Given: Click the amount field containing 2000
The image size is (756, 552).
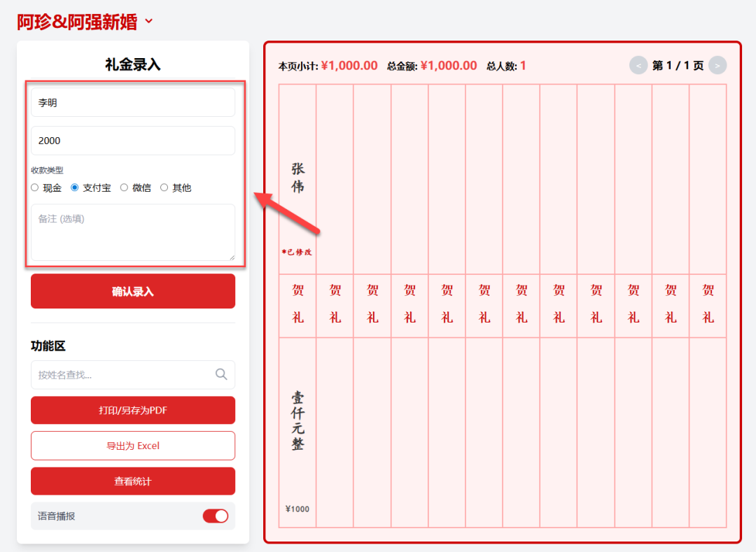Looking at the screenshot, I should (x=132, y=141).
